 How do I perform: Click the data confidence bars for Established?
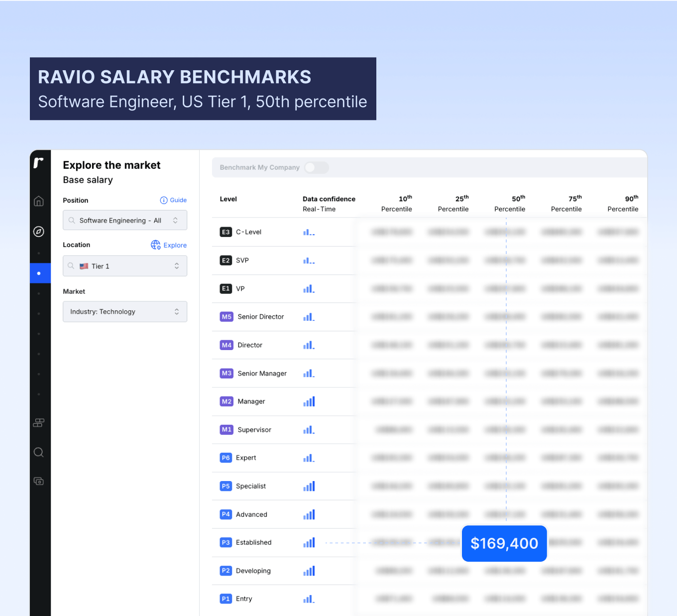click(309, 542)
